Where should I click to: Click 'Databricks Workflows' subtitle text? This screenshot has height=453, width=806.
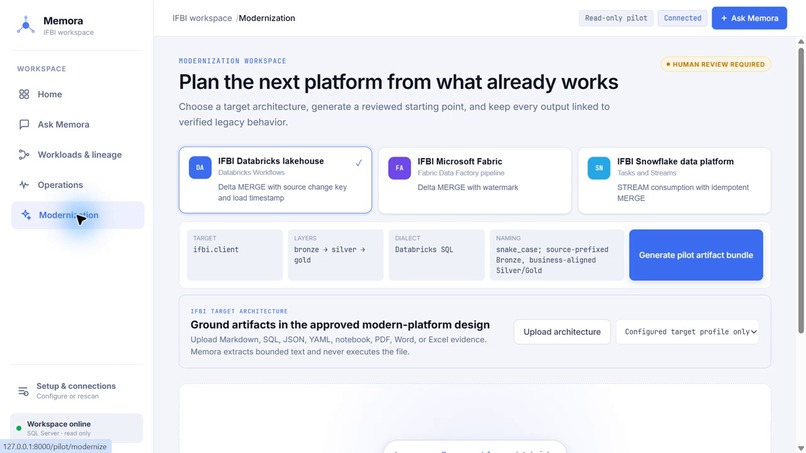[251, 172]
